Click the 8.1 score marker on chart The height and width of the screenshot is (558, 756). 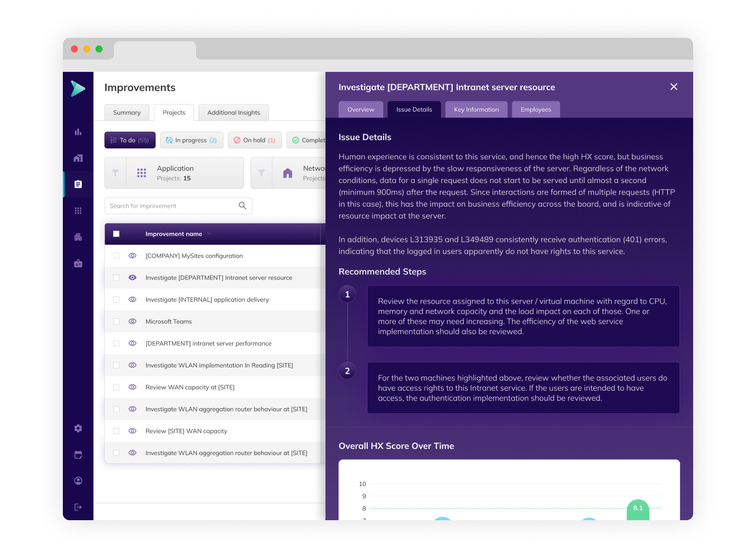[x=637, y=508]
